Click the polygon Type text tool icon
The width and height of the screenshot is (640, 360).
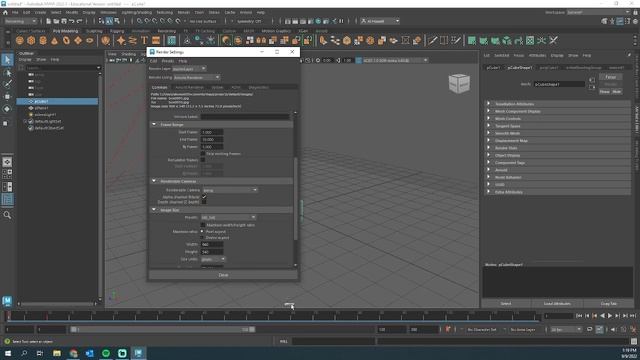coord(144,40)
